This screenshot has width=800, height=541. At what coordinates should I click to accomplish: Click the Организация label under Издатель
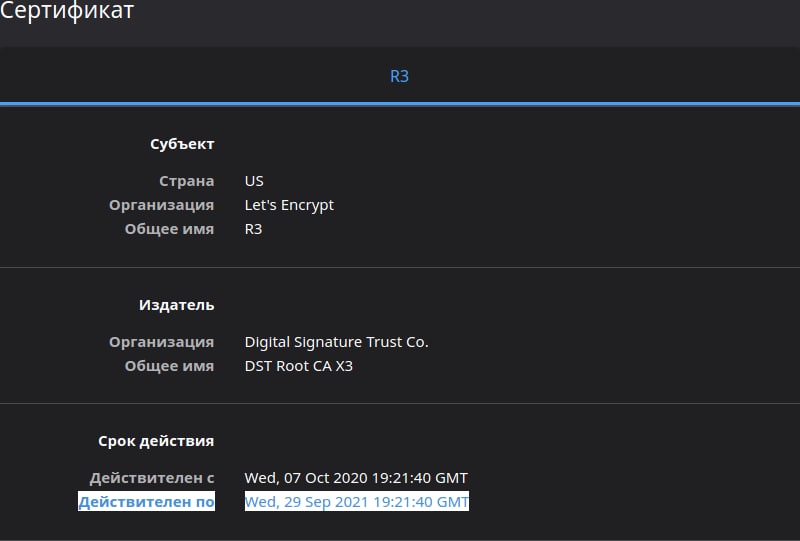[x=161, y=341]
